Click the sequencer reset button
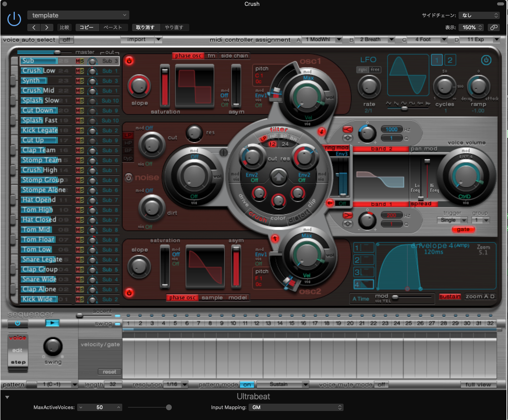Image resolution: width=508 pixels, height=420 pixels. (109, 372)
